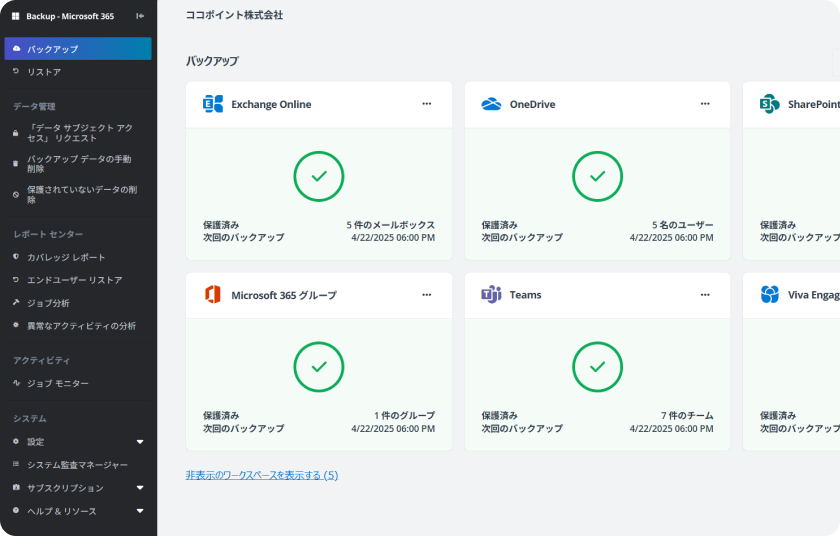Viewport: 840px width, 536px height.
Task: Collapse the sidebar with the arrow icon
Action: (140, 16)
